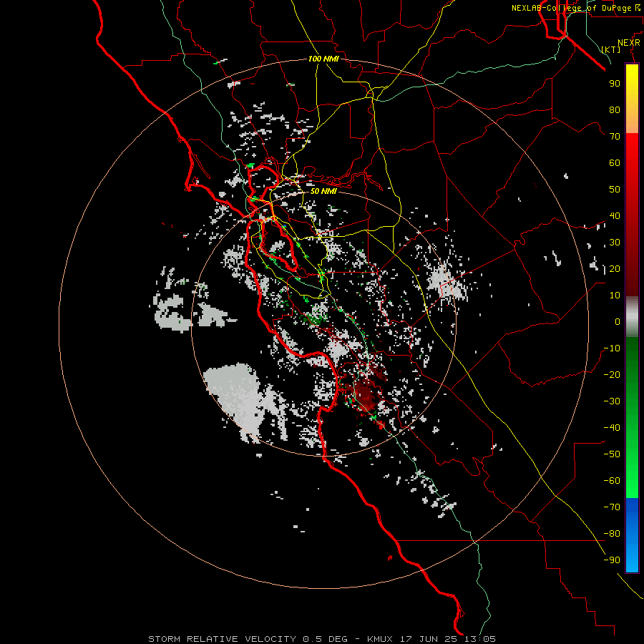644x644 pixels.
Task: Click the 100 NMI range ring label
Action: [323, 59]
